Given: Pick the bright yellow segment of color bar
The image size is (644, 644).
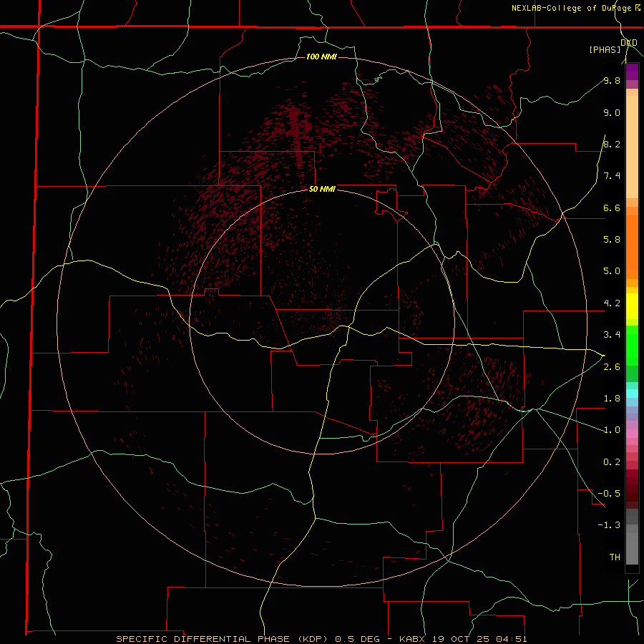Looking at the screenshot, I should [x=632, y=306].
